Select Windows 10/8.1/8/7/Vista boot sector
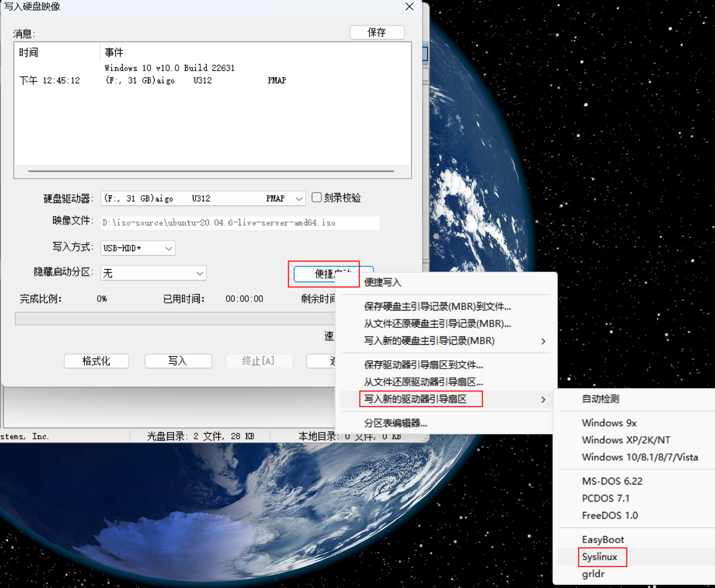This screenshot has height=588, width=715. click(x=639, y=457)
